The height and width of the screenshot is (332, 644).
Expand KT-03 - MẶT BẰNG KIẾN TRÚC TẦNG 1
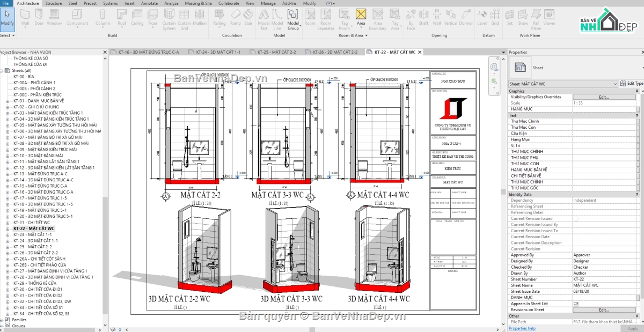coord(7,113)
